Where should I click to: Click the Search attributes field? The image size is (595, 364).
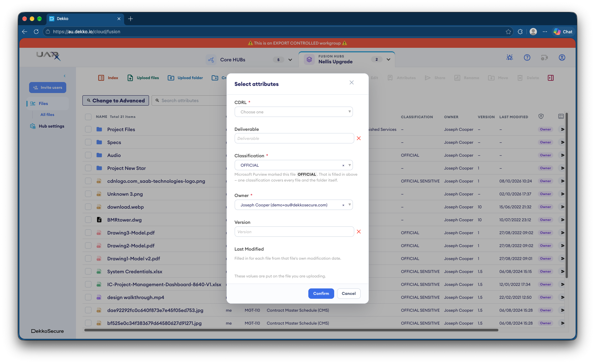pos(189,100)
